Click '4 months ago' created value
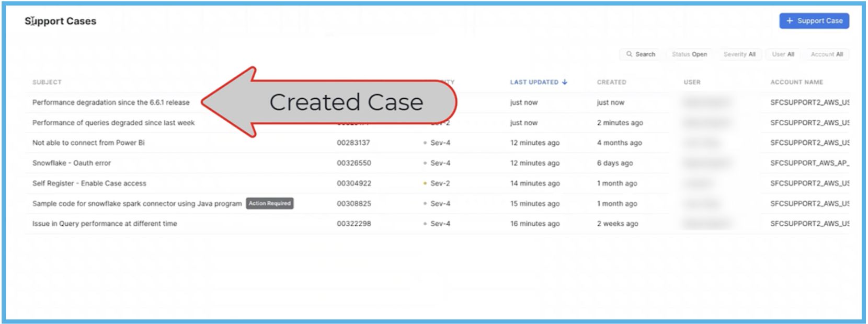868x324 pixels. point(620,143)
